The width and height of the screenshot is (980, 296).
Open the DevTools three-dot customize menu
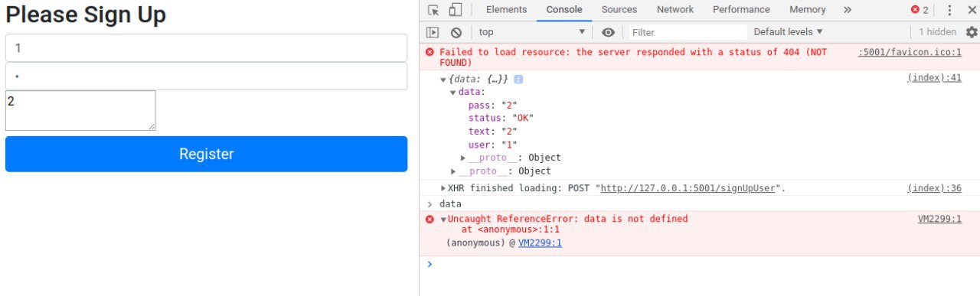(x=950, y=10)
